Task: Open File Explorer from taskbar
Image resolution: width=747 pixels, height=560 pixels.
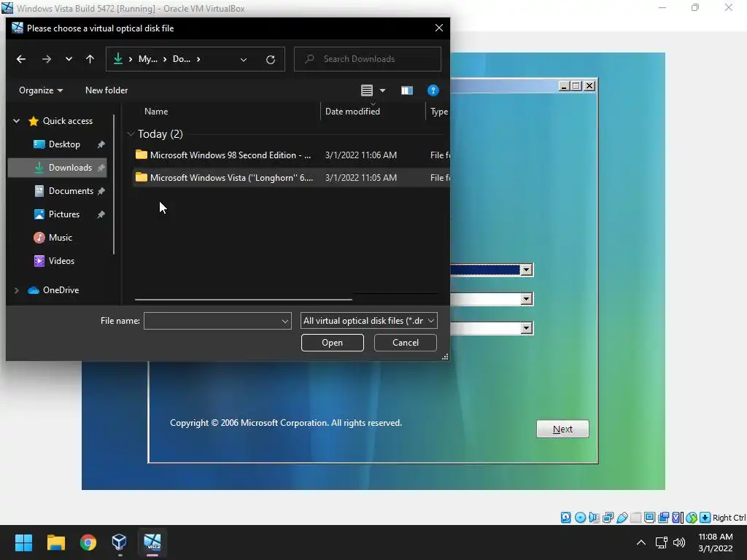Action: coord(55,542)
